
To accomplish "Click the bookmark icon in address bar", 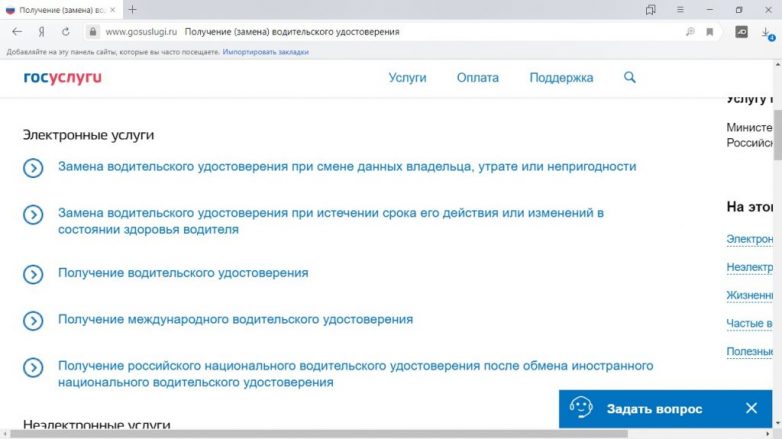I will (710, 31).
